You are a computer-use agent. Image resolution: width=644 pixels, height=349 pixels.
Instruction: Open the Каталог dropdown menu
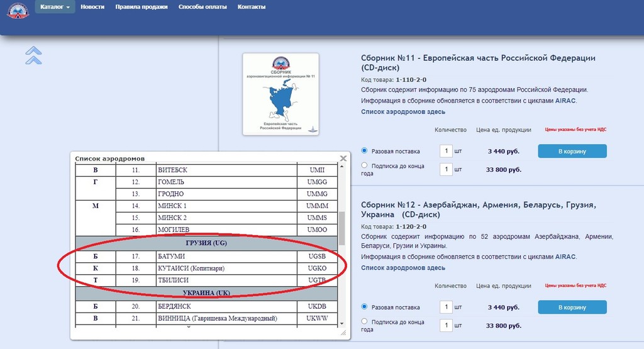(55, 7)
